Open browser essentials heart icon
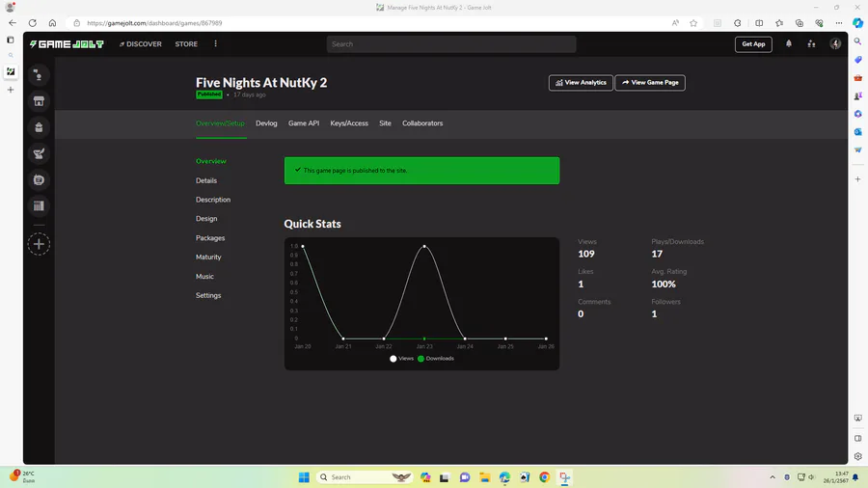The width and height of the screenshot is (868, 488). 819,23
